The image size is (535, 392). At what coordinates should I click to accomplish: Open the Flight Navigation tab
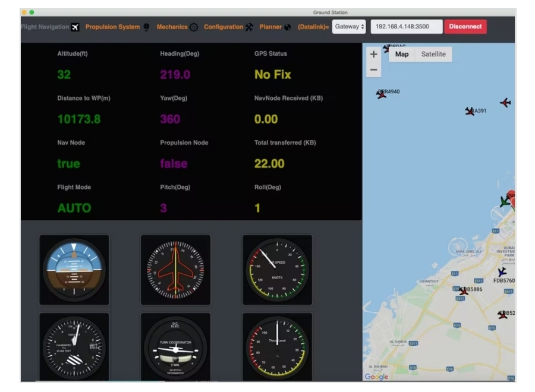(45, 27)
